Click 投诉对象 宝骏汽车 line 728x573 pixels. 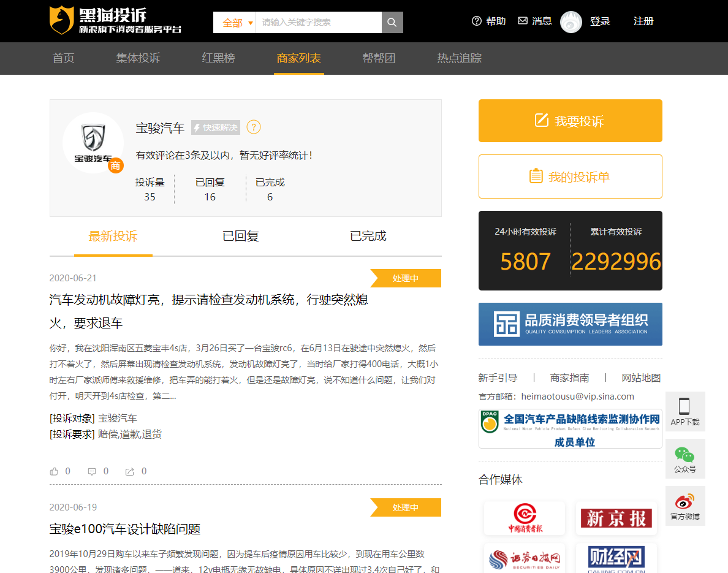93,419
